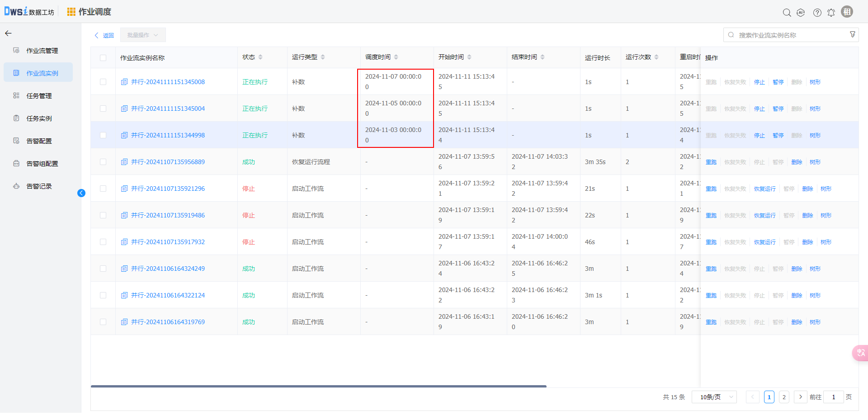Click the back arrow icon above sidebar
Image resolution: width=868 pixels, height=420 pixels.
click(x=8, y=33)
